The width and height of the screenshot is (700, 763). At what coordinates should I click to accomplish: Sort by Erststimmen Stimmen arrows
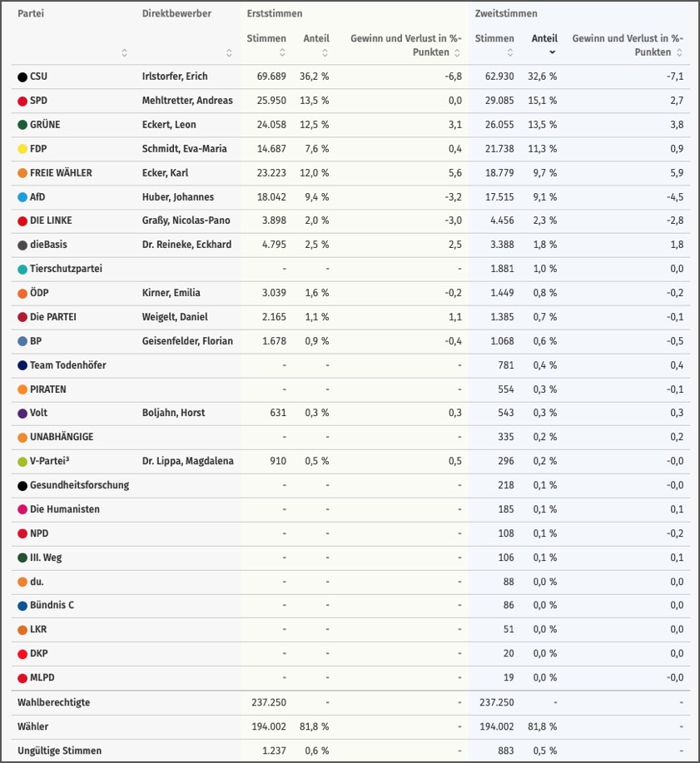pyautogui.click(x=282, y=52)
